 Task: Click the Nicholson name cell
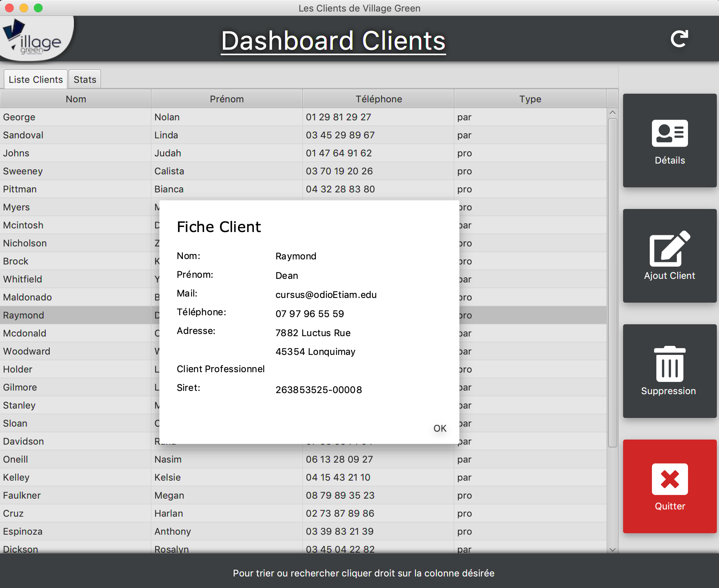75,243
